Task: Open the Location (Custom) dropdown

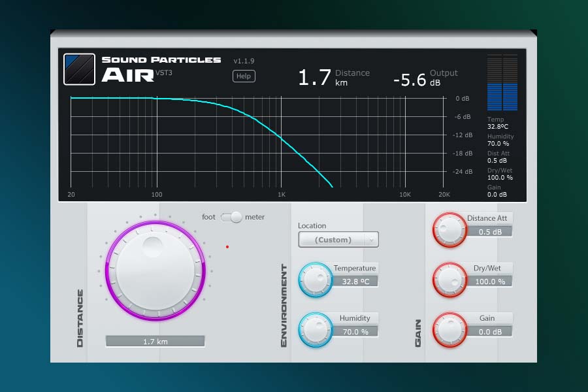Action: [338, 240]
